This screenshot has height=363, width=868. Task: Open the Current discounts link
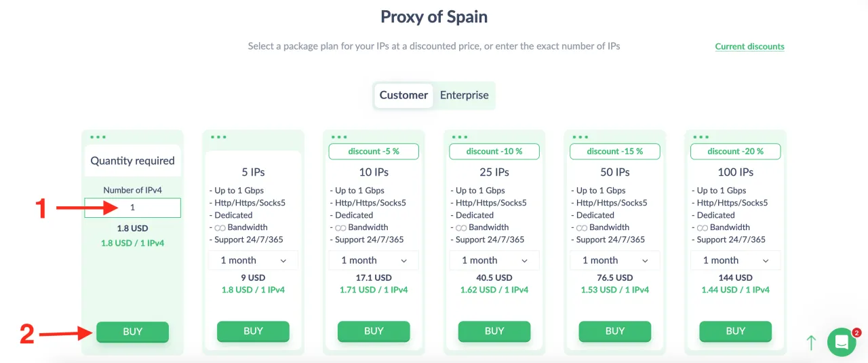749,47
